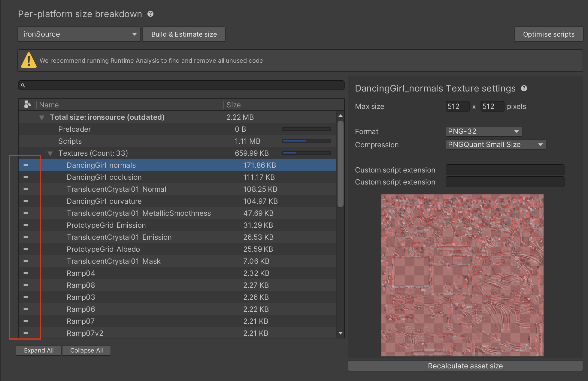Click the search magnifier icon
588x381 pixels.
(x=23, y=85)
